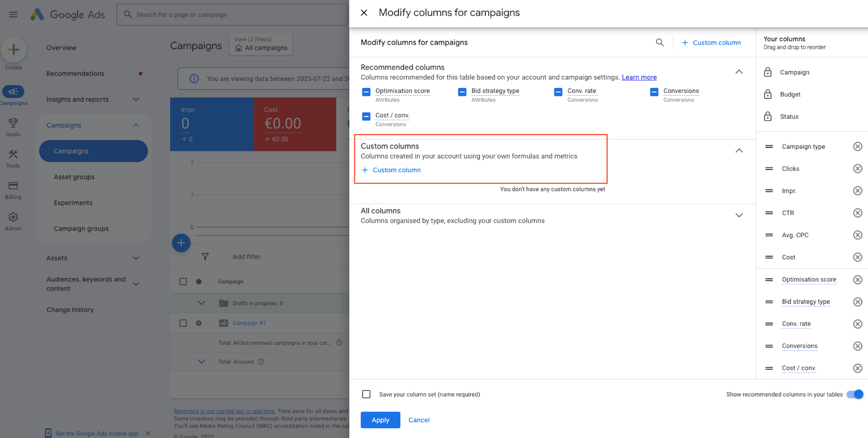Grab the Campaign type reorder handle
Viewport: 868px width, 438px height.
(769, 147)
